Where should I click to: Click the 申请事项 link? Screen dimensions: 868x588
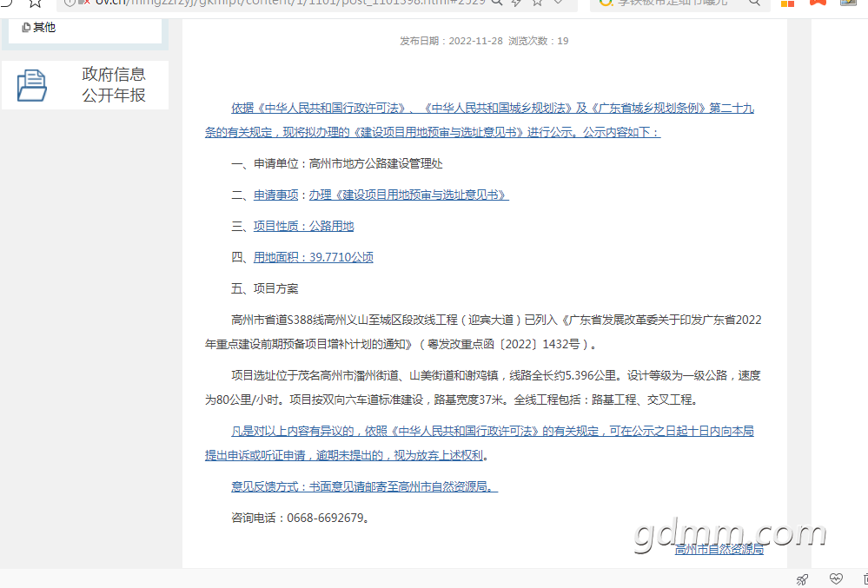tap(275, 195)
